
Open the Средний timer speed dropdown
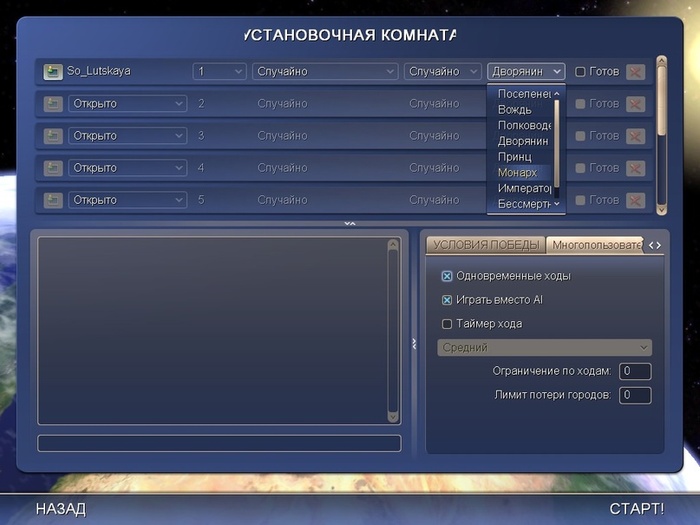545,348
